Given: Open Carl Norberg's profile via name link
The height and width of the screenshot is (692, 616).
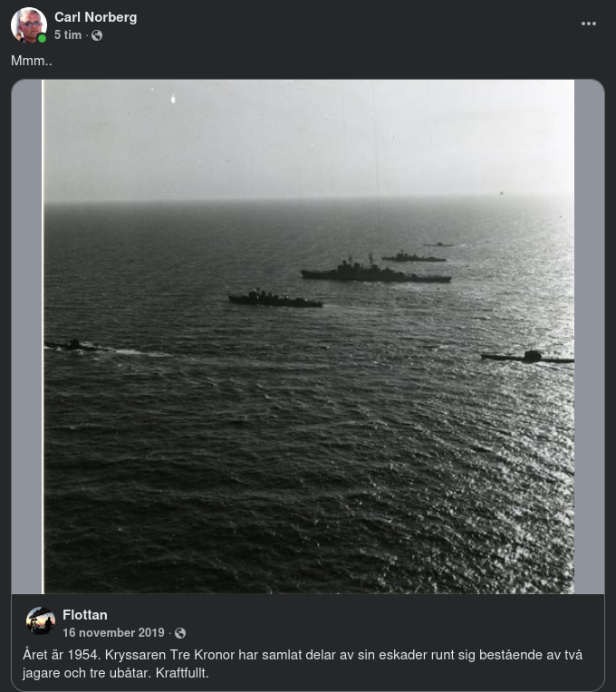Looking at the screenshot, I should pos(96,17).
